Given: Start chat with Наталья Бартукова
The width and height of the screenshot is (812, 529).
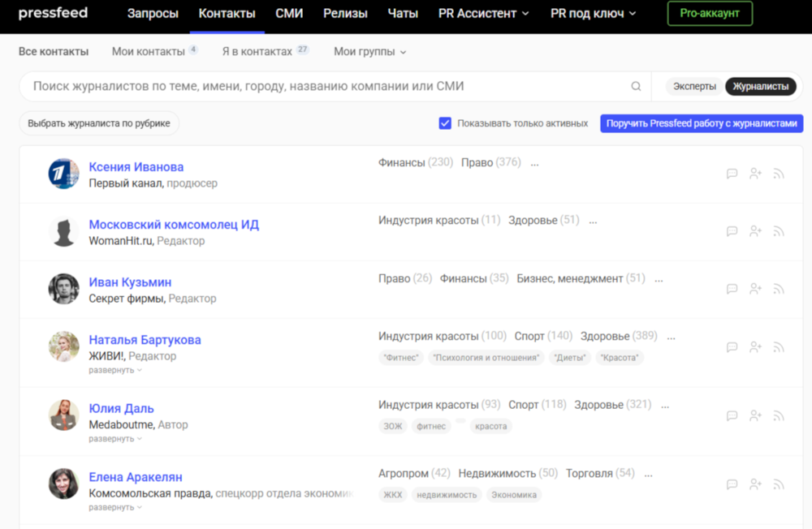Looking at the screenshot, I should 732,347.
